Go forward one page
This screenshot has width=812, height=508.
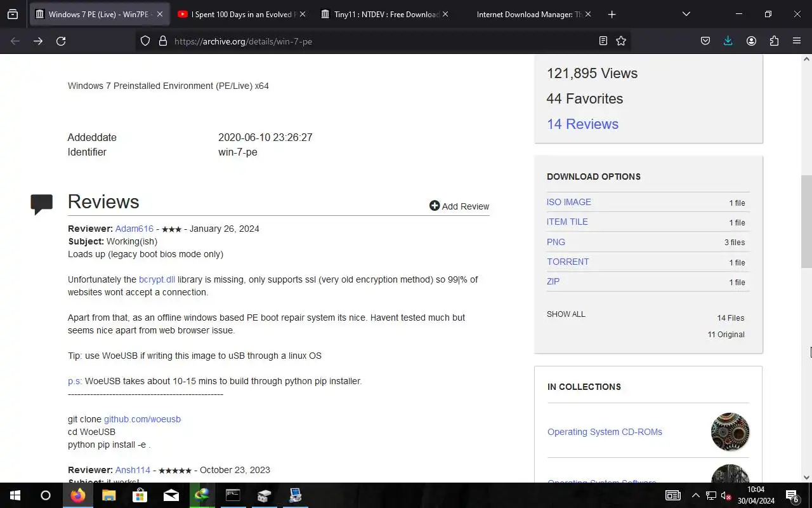(38, 41)
